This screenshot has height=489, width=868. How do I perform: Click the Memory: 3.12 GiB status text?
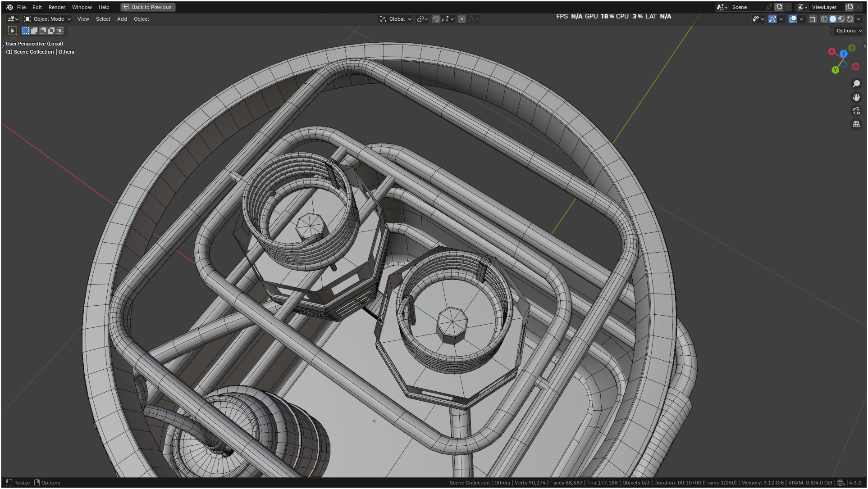(762, 483)
